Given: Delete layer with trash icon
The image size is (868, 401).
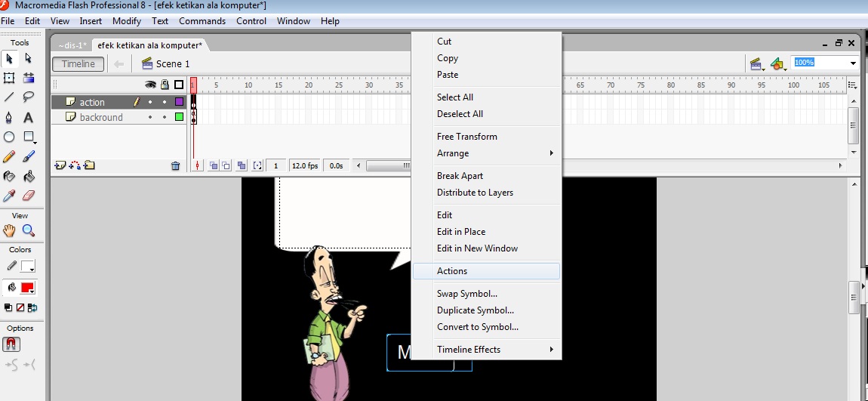Looking at the screenshot, I should tap(175, 165).
